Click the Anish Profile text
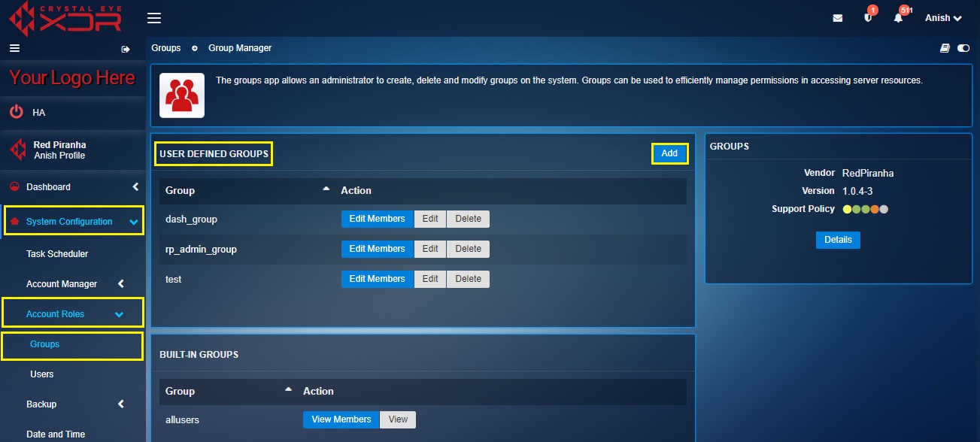The height and width of the screenshot is (442, 980). pos(59,156)
